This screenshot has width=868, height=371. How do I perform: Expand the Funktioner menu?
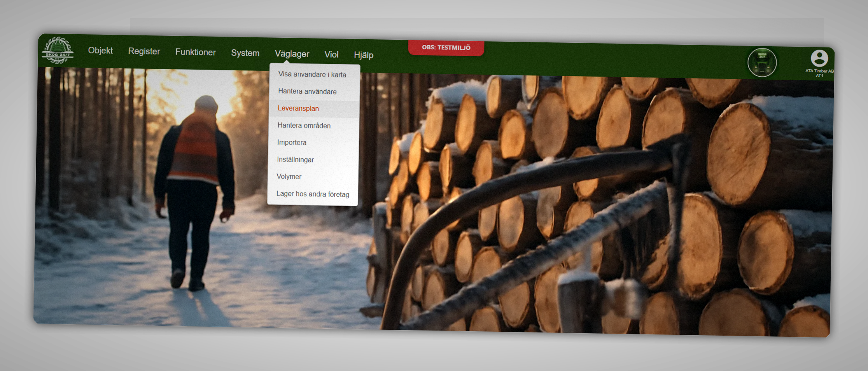pos(195,52)
